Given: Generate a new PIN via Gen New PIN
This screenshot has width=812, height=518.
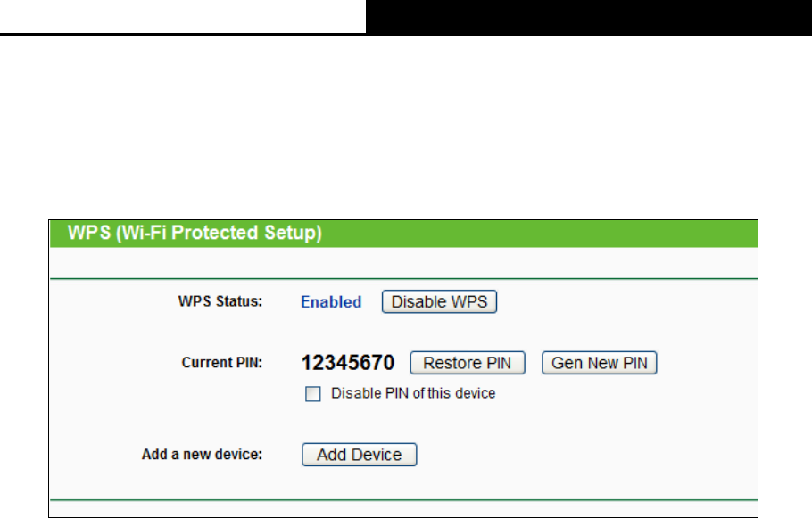Looking at the screenshot, I should [x=599, y=363].
